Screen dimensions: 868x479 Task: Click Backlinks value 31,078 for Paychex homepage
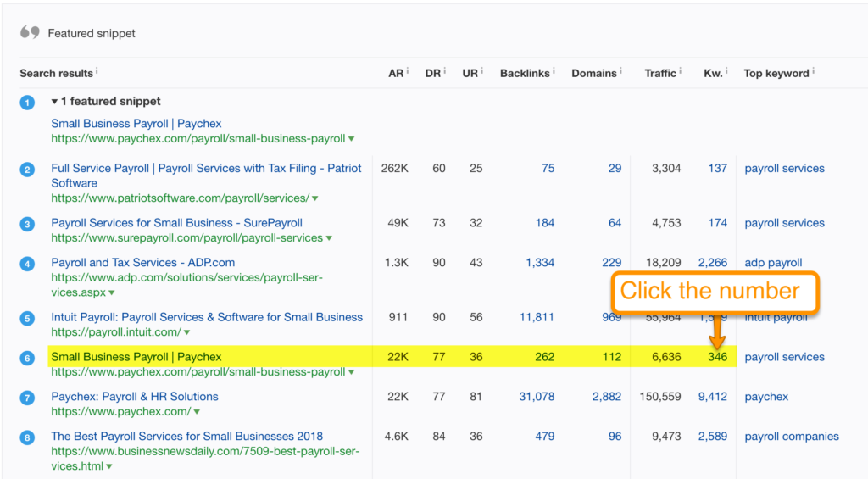[537, 397]
